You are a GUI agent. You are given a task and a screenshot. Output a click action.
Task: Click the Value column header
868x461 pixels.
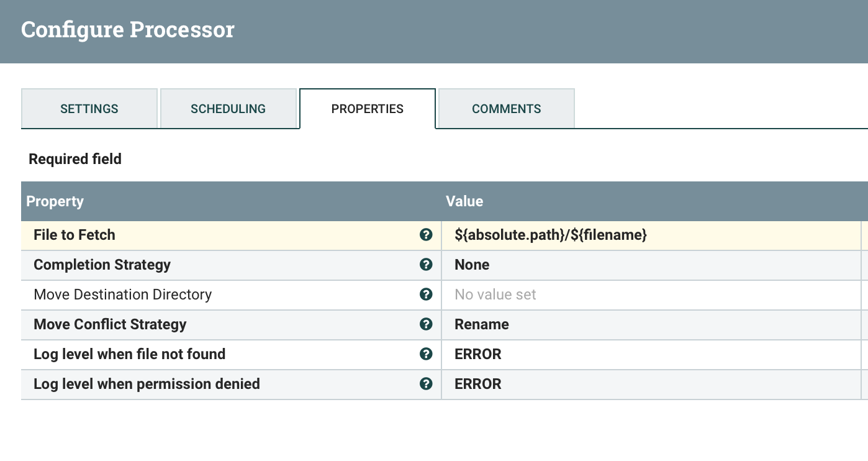[x=464, y=201]
